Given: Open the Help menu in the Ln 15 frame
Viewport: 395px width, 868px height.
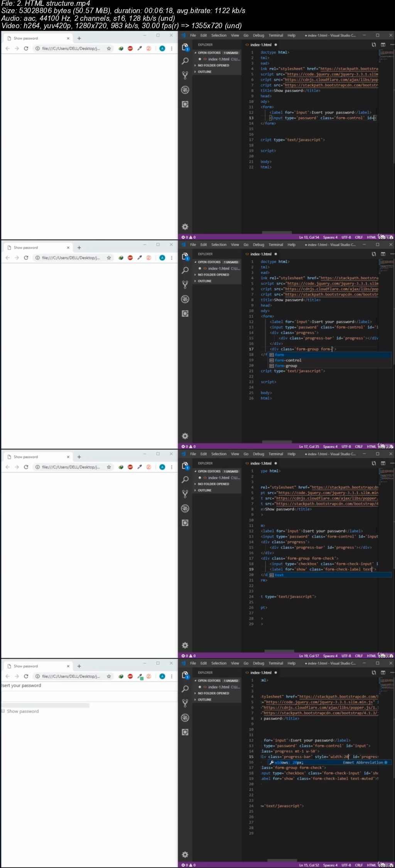Looking at the screenshot, I should tap(291, 663).
